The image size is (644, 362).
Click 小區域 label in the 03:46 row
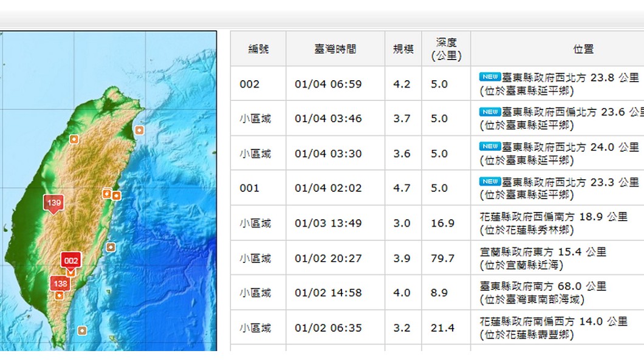click(255, 119)
